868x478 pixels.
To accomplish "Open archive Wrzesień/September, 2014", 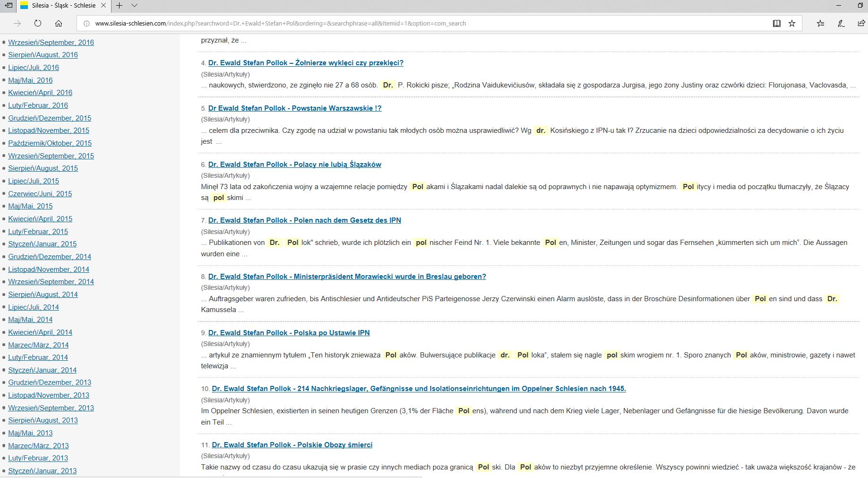I will 51,282.
